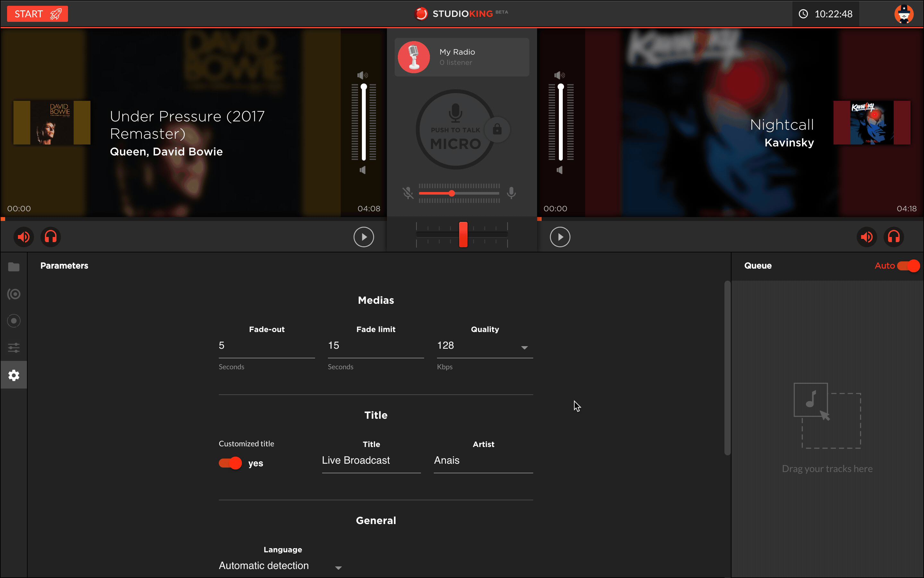Edit the Title field Live Broadcast
The width and height of the screenshot is (924, 578).
pos(371,461)
